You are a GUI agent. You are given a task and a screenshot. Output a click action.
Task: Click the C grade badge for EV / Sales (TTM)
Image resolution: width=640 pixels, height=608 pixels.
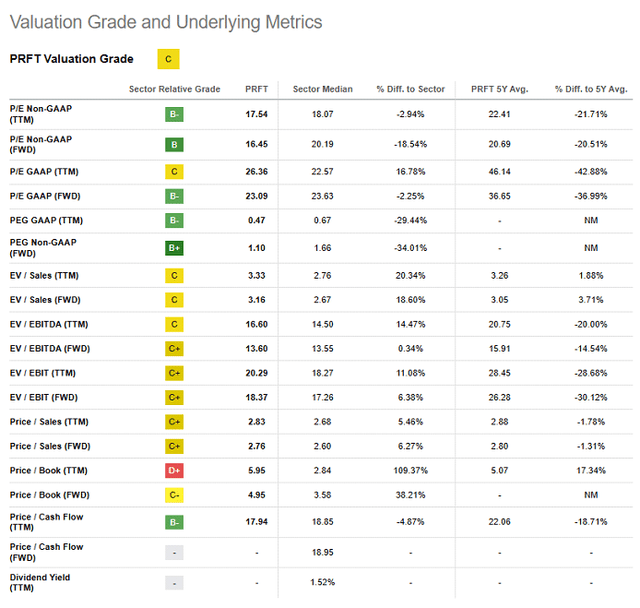click(174, 276)
